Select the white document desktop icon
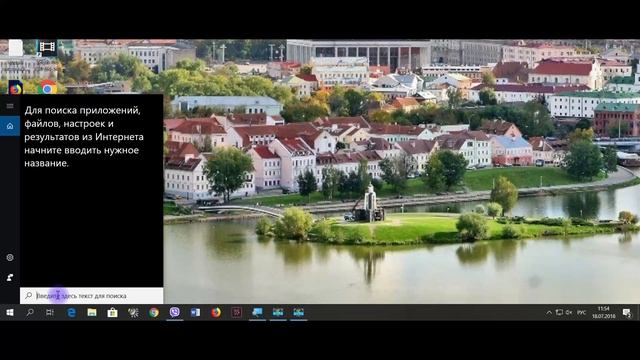 [x=16, y=48]
